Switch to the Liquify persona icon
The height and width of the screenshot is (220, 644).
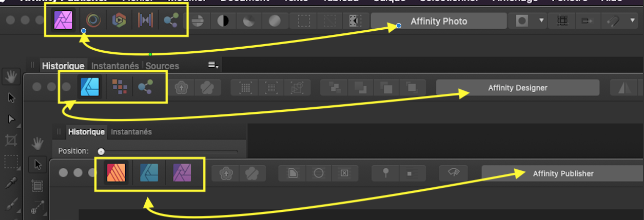pos(93,21)
